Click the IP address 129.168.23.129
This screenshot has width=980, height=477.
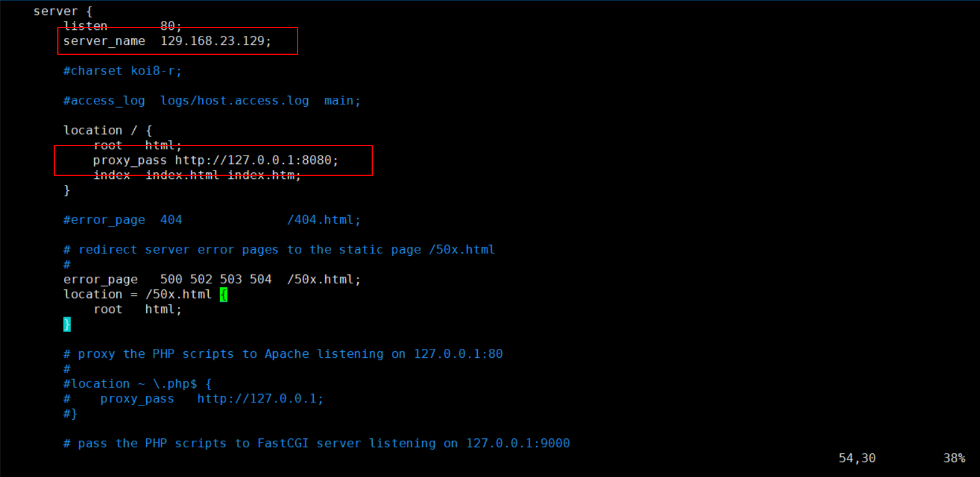212,41
